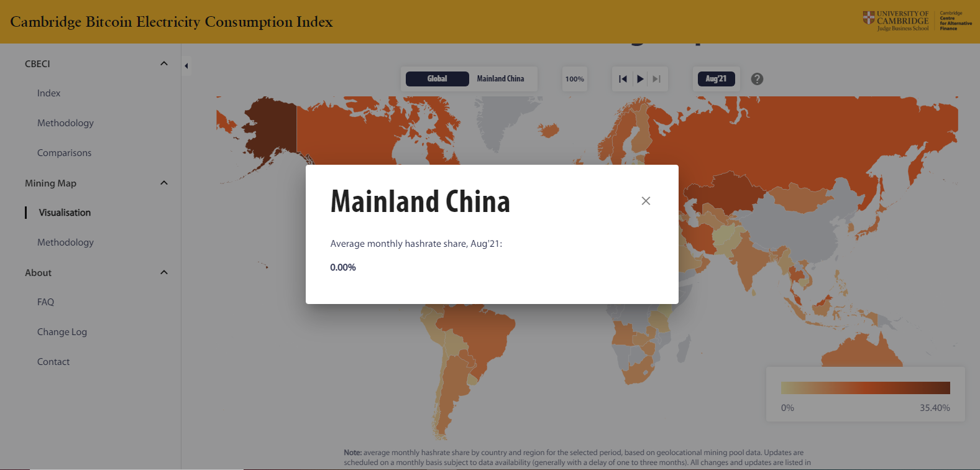This screenshot has width=980, height=470.
Task: Click the Mining Map section label
Action: 50,183
